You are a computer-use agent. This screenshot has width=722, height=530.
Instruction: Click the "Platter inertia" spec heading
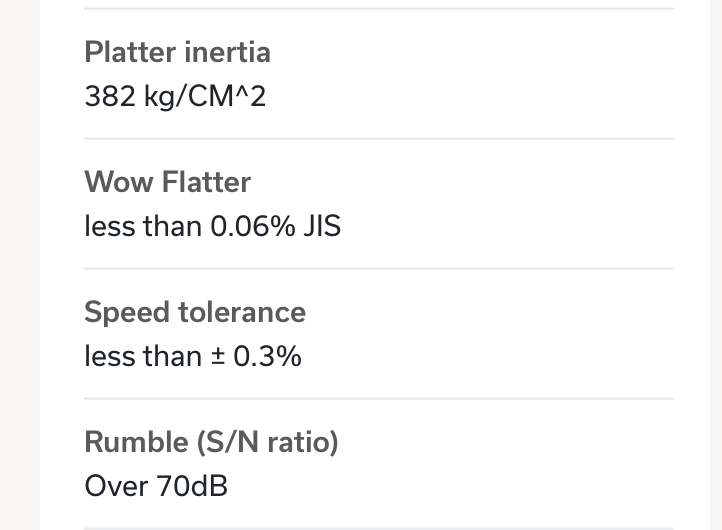[177, 52]
